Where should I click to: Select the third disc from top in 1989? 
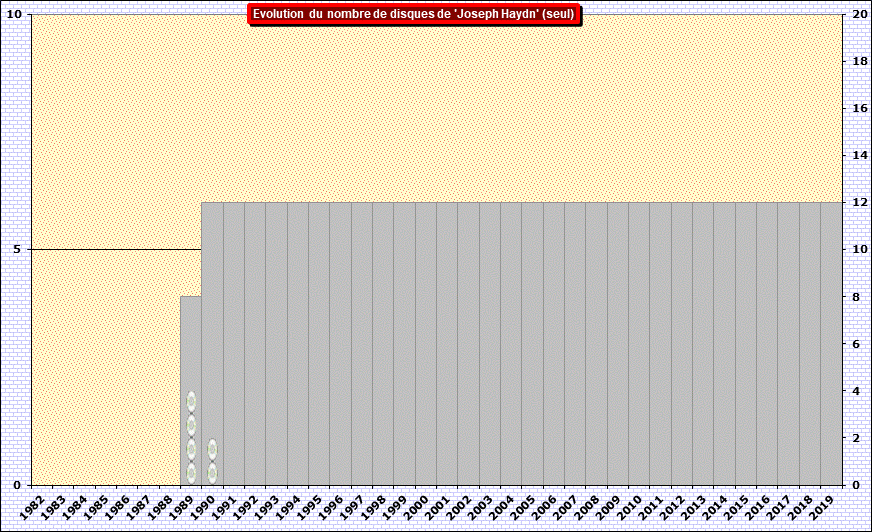coord(191,450)
